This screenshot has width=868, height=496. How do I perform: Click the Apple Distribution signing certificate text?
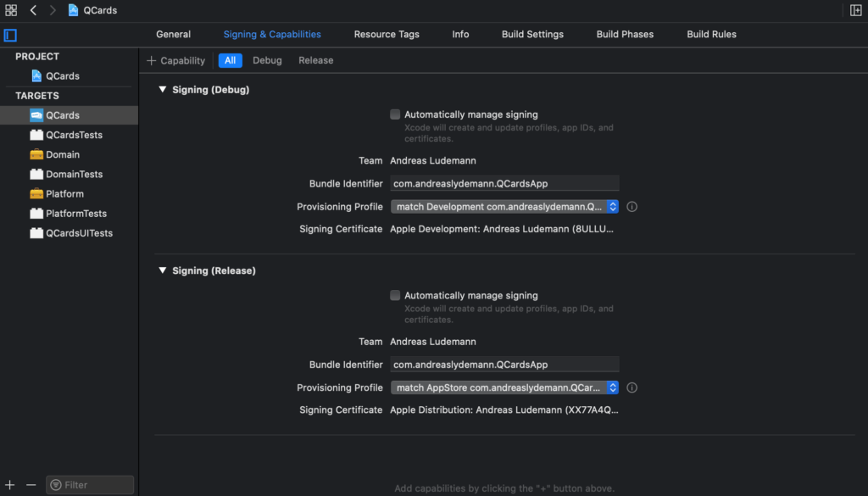(504, 410)
